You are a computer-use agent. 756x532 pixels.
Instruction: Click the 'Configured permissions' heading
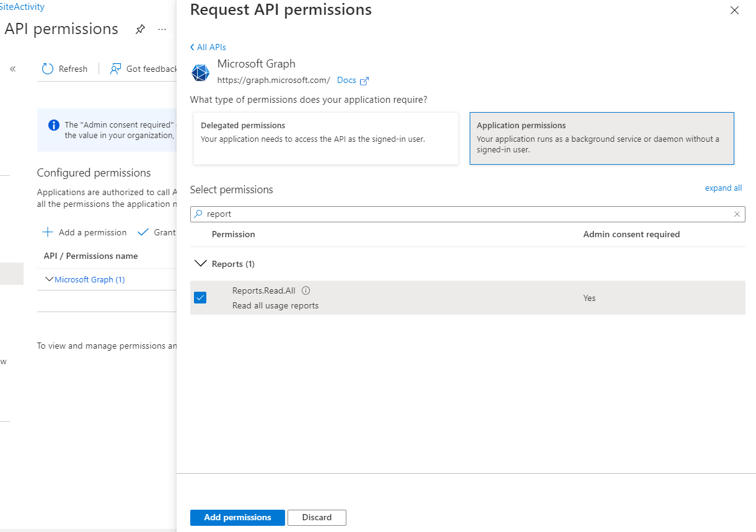94,173
